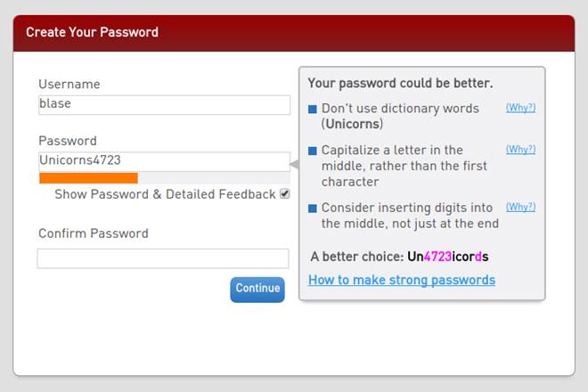Click the orange password strength bar

point(88,178)
